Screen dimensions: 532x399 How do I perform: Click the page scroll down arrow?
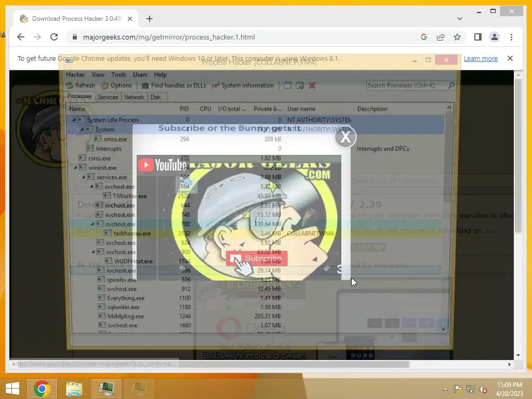click(518, 355)
